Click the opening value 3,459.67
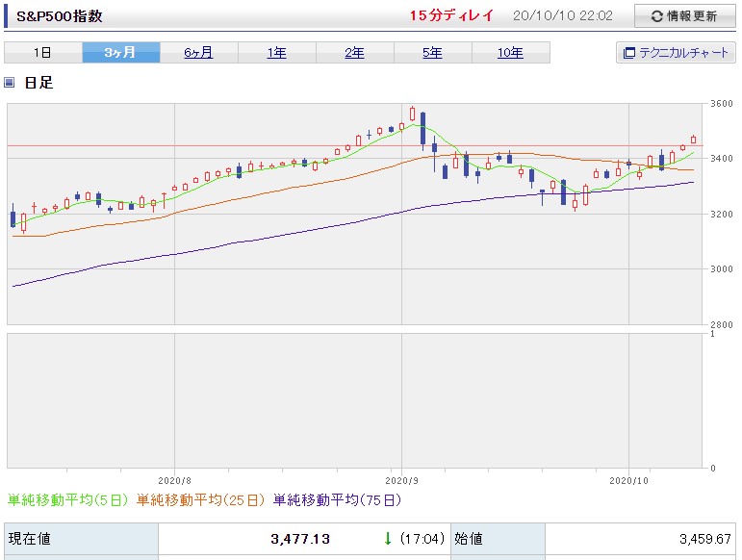The width and height of the screenshot is (742, 560). (705, 539)
